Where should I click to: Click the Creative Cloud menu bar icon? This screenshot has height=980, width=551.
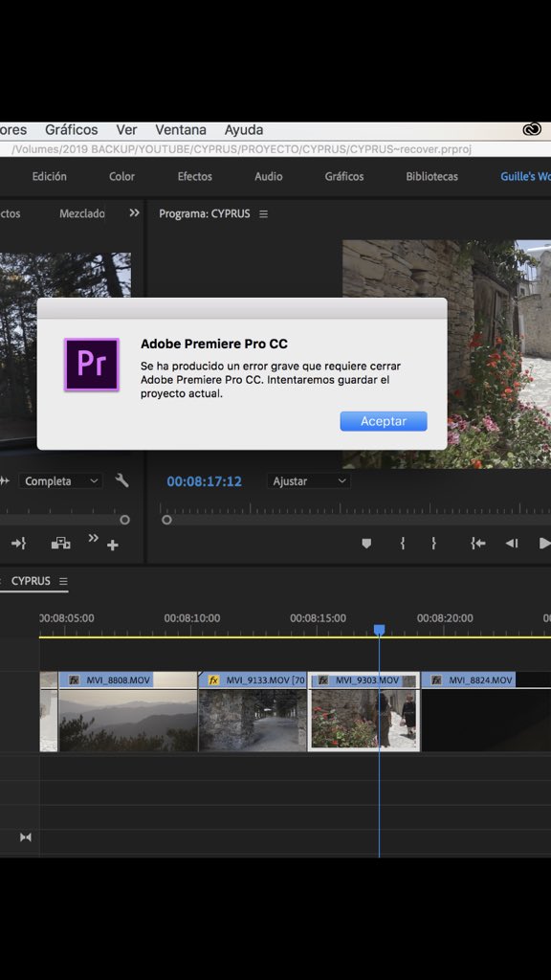coord(532,129)
